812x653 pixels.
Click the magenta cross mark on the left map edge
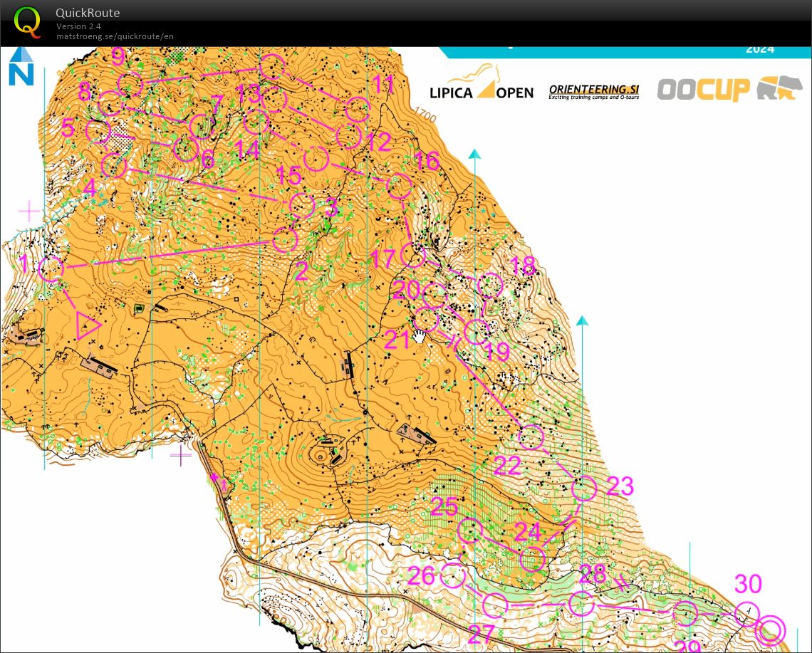[x=28, y=211]
